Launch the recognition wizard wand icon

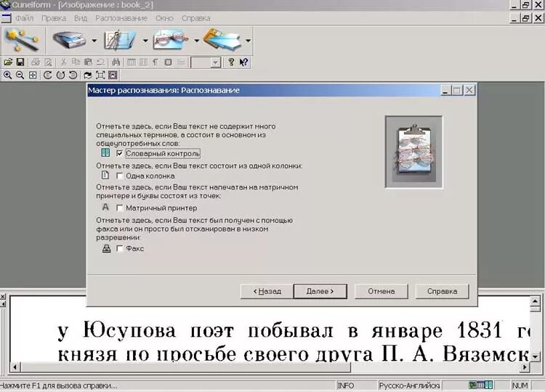(x=23, y=40)
